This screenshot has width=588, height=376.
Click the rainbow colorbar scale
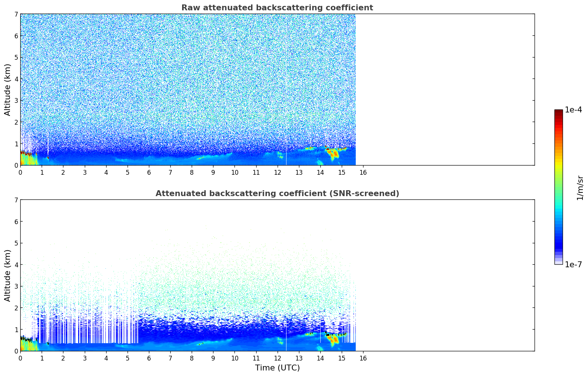pyautogui.click(x=559, y=187)
